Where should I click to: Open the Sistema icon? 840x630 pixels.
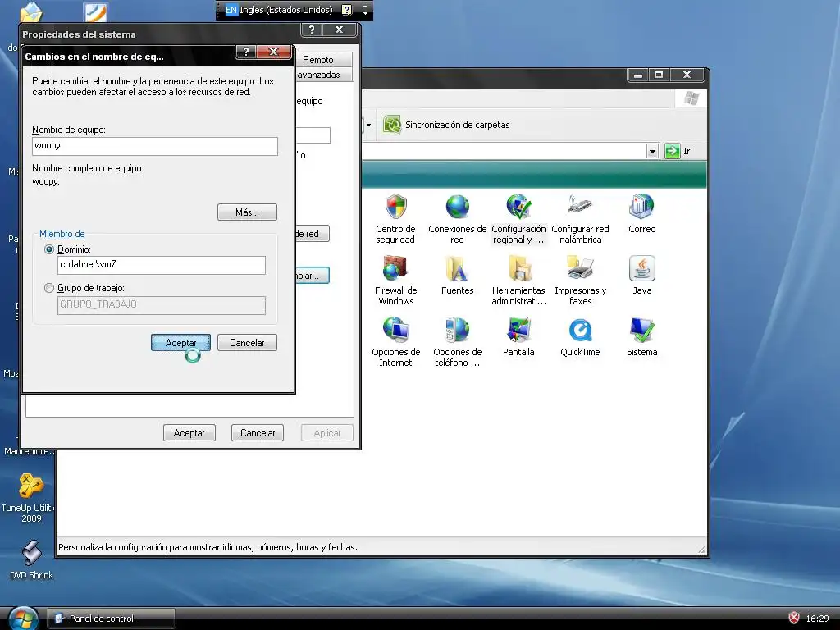click(x=641, y=330)
